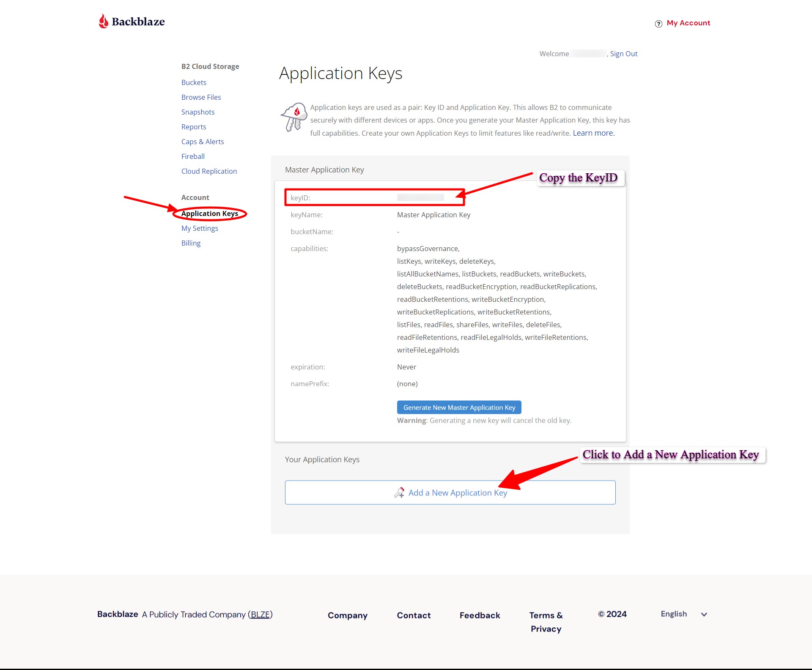The image size is (812, 670).
Task: Click the help question mark icon
Action: coord(658,24)
